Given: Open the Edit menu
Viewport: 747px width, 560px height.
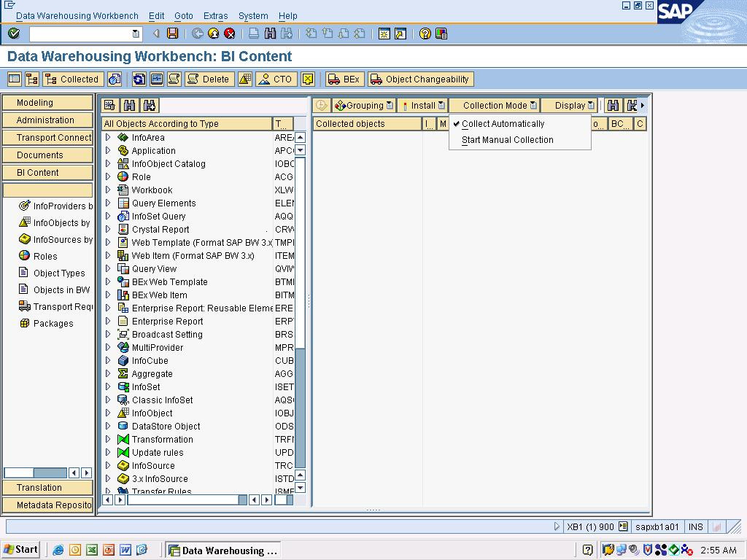Looking at the screenshot, I should point(156,16).
